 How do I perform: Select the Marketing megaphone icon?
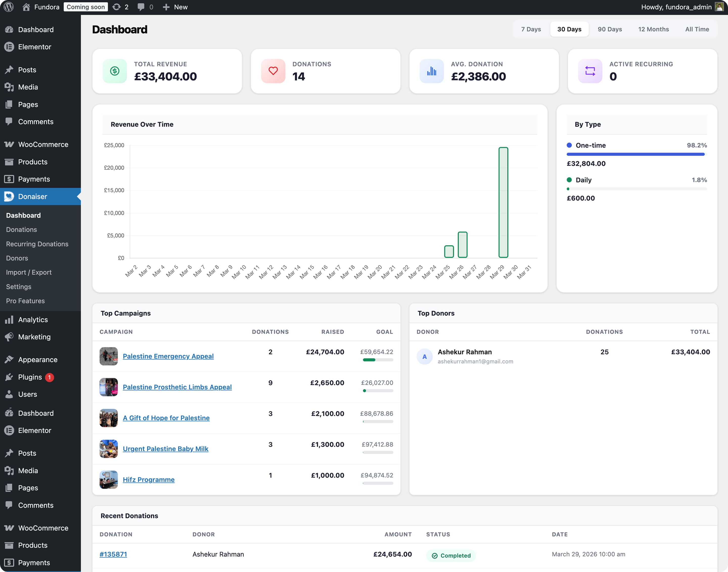pos(9,337)
